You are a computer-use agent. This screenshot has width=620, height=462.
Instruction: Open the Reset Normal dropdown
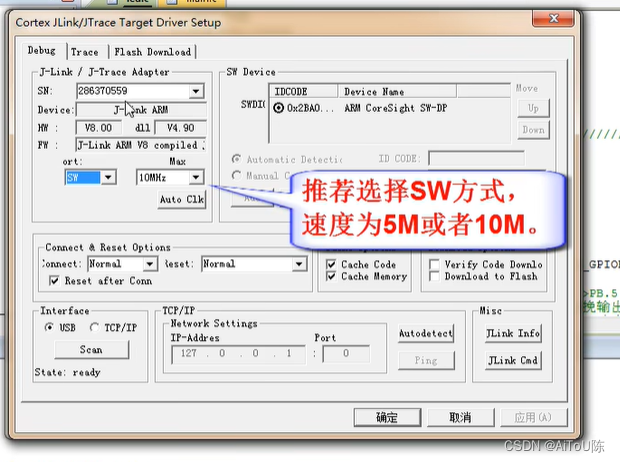299,264
